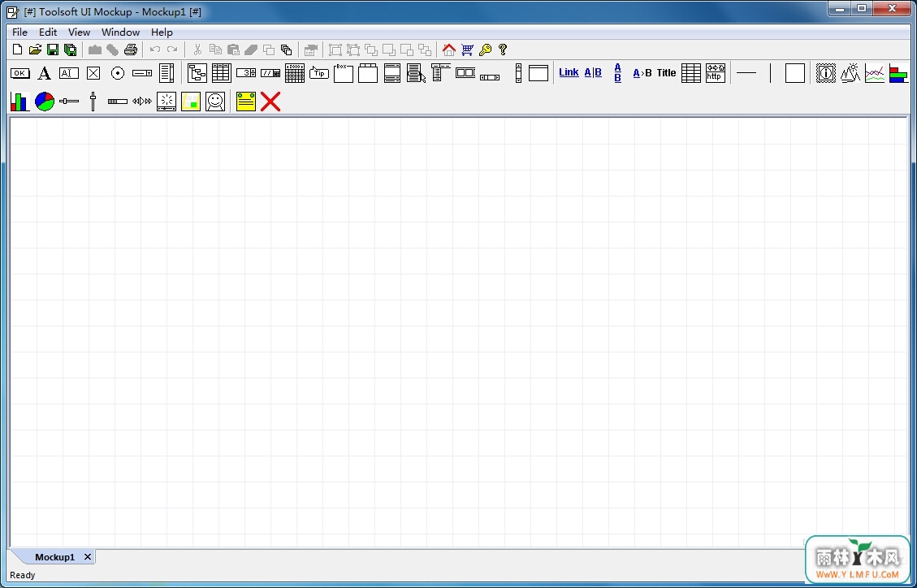917x588 pixels.
Task: Select the OK button widget
Action: (x=19, y=73)
